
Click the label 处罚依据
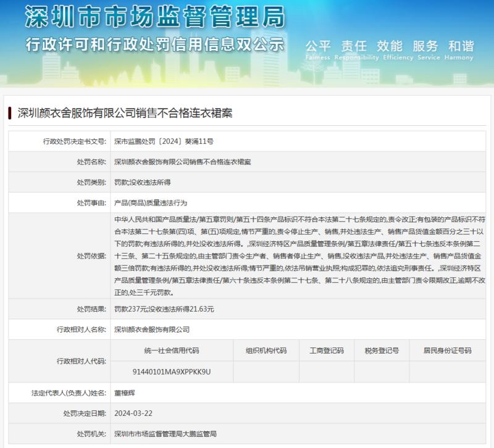[x=91, y=256]
